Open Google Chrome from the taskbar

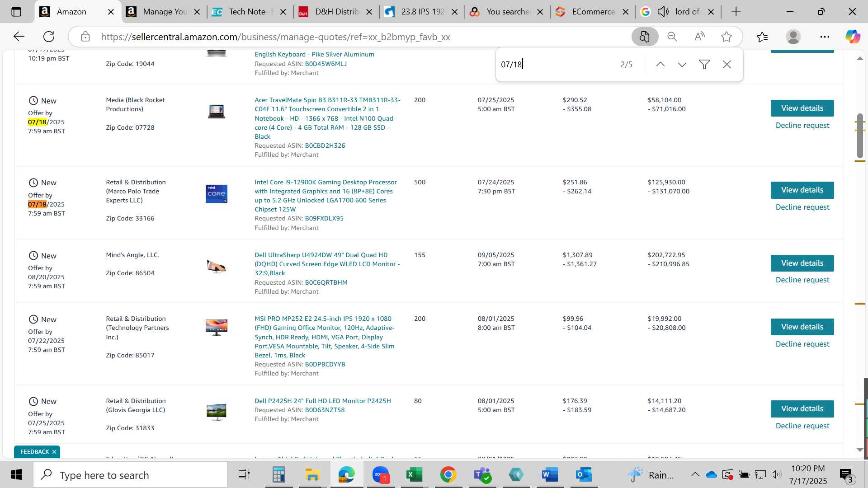coord(448,475)
